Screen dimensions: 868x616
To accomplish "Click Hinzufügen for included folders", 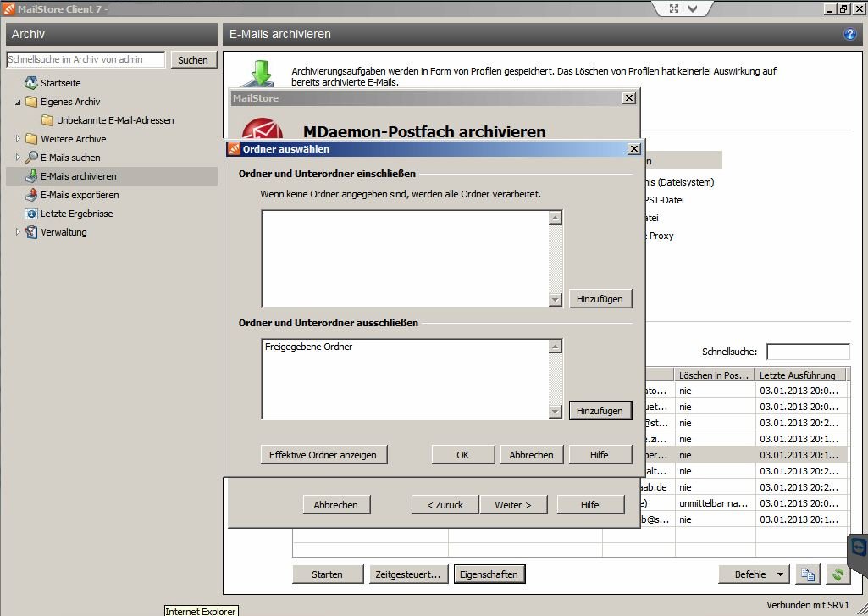I will pyautogui.click(x=600, y=299).
